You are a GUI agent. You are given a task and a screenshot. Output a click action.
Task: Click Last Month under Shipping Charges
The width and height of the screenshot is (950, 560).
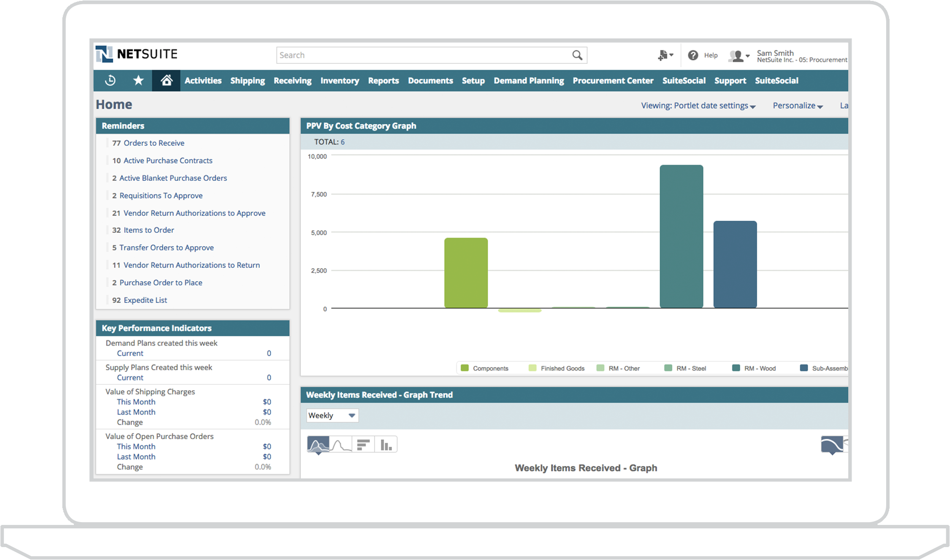pos(136,412)
